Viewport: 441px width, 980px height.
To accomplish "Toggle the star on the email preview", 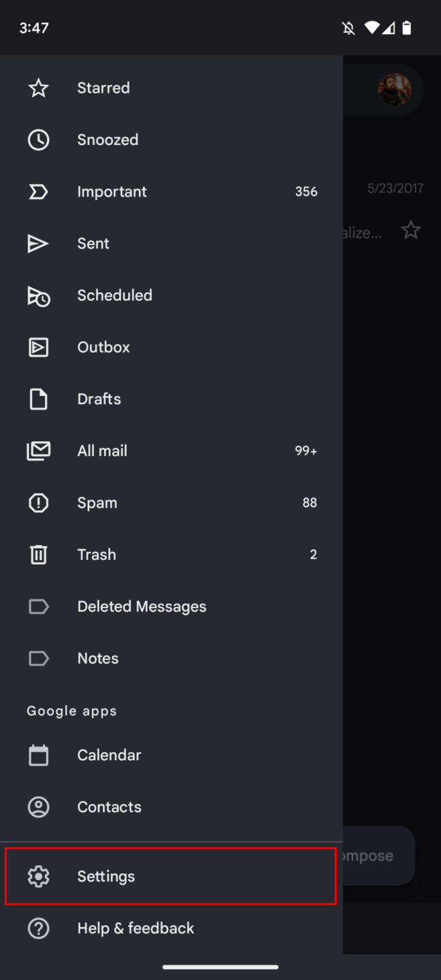I will tap(411, 230).
